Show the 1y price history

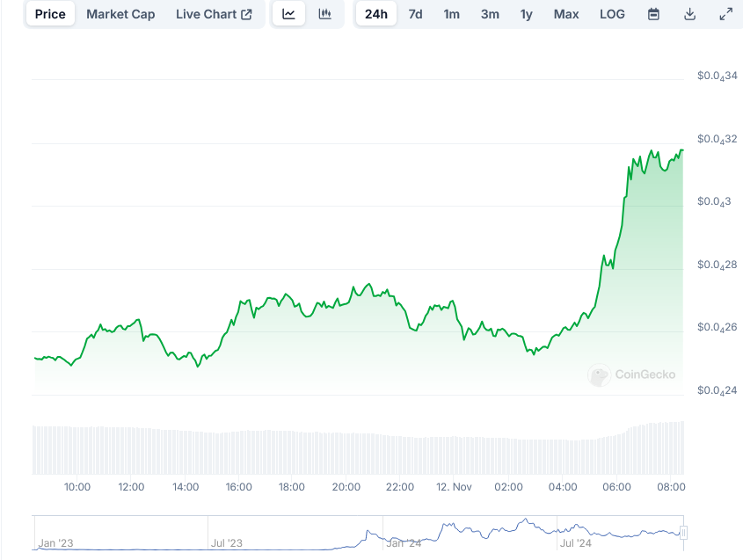coord(526,14)
